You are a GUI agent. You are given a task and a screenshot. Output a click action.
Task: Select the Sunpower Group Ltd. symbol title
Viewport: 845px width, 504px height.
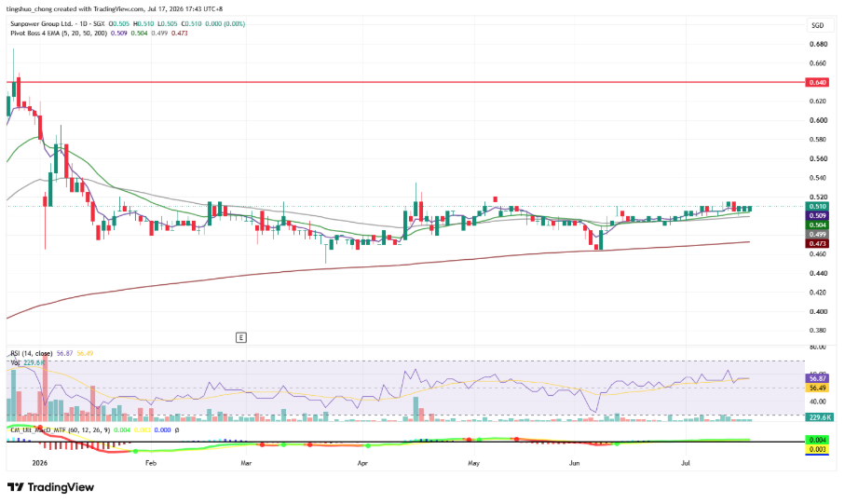pyautogui.click(x=42, y=23)
